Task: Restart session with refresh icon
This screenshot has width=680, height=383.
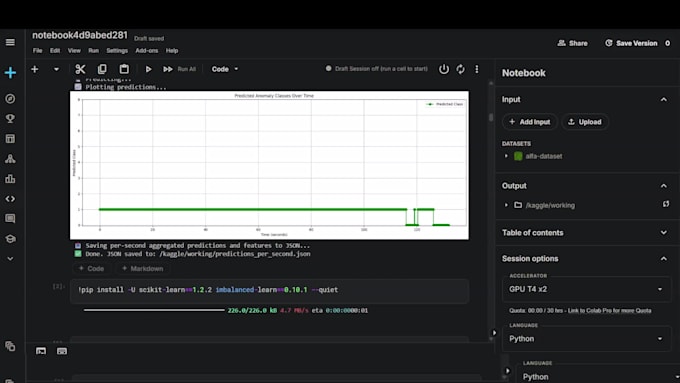Action: (x=461, y=69)
